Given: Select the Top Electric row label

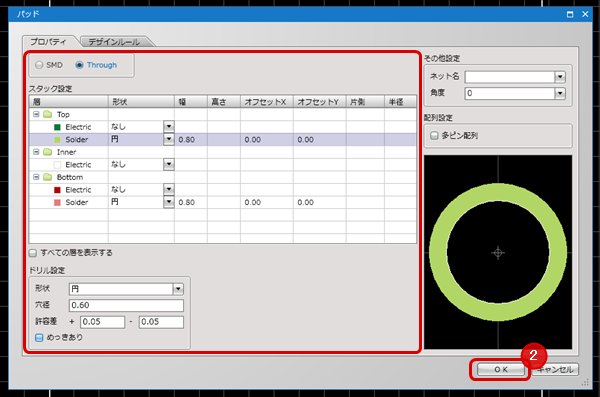Looking at the screenshot, I should point(78,127).
